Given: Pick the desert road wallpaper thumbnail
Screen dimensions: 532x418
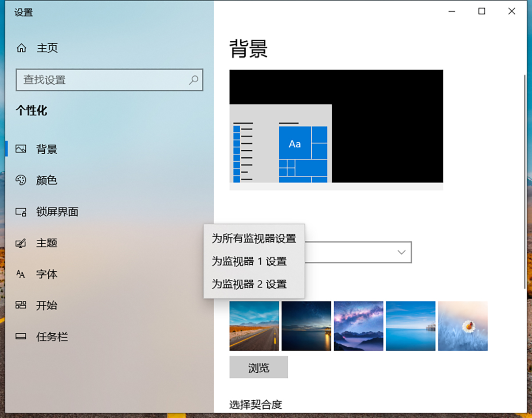Looking at the screenshot, I should [254, 326].
